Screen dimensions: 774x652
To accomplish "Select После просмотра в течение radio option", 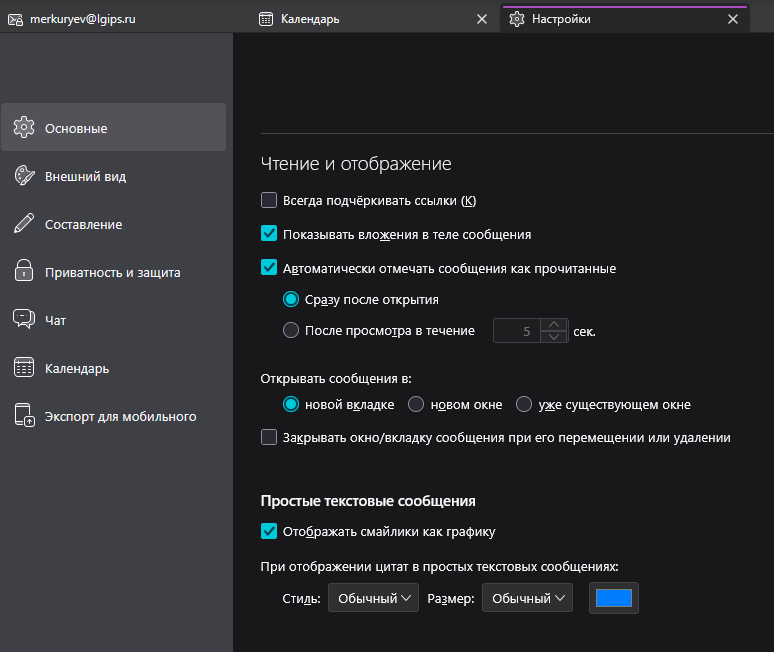I will [291, 330].
